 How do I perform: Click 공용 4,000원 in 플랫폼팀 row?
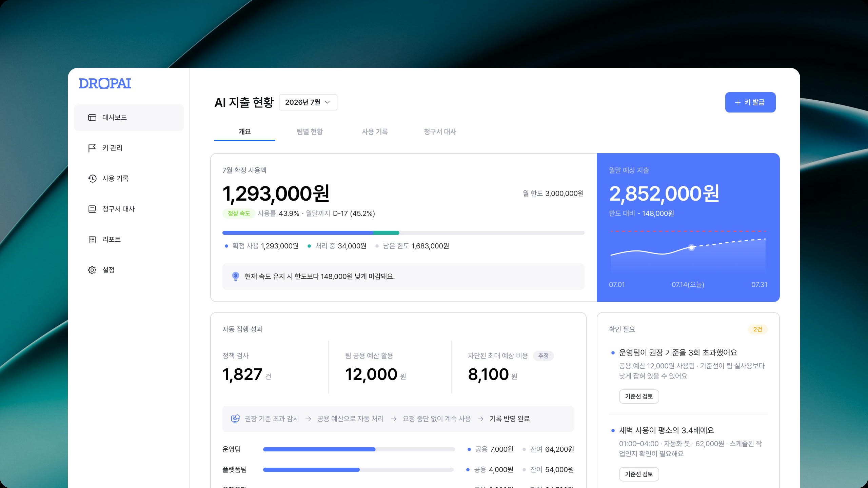click(x=490, y=470)
